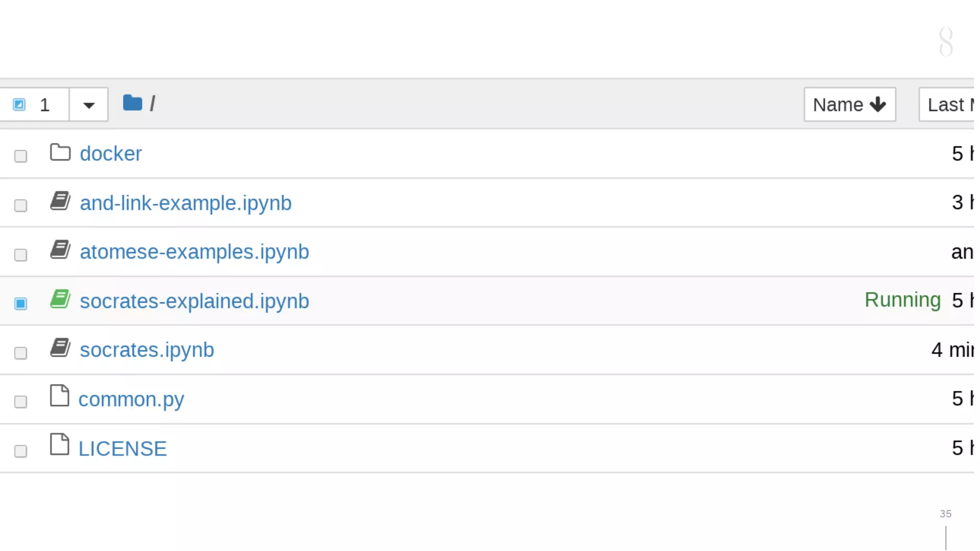980x551 pixels.
Task: Click the LICENSE file icon
Action: [59, 445]
